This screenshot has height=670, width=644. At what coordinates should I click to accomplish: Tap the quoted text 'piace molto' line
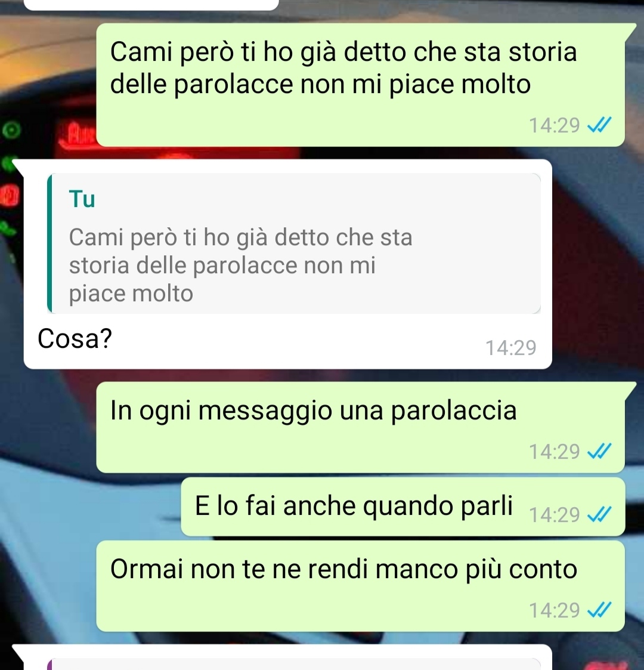[131, 294]
